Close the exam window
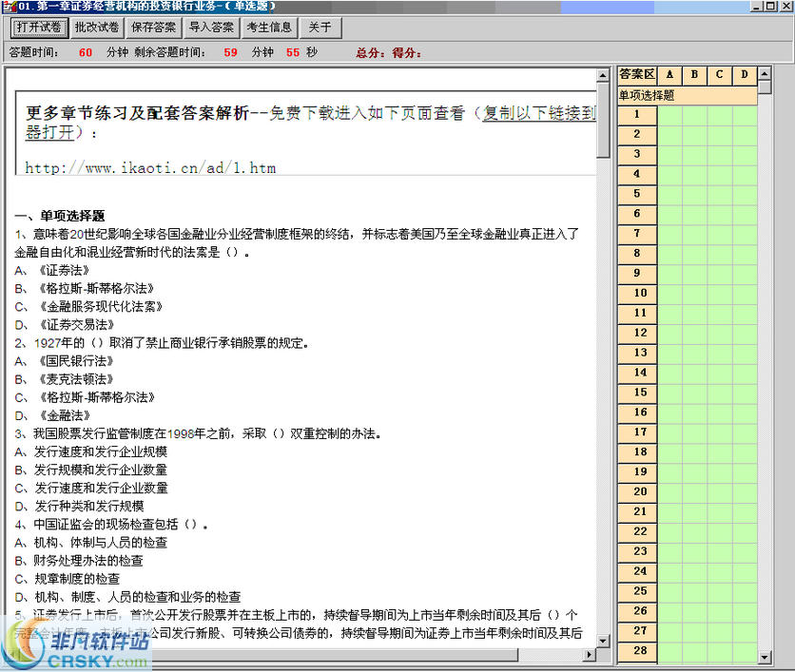This screenshot has height=672, width=795. pos(785,7)
